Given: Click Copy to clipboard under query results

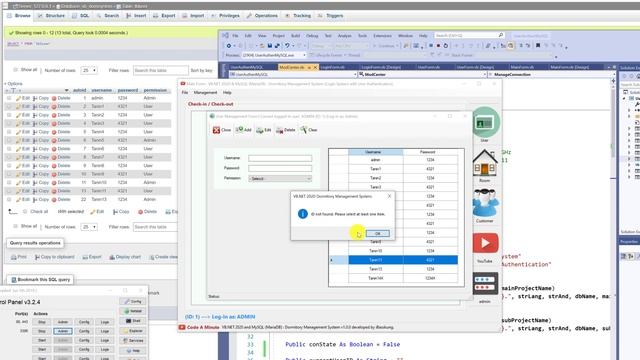Looking at the screenshot, I should (x=55, y=257).
